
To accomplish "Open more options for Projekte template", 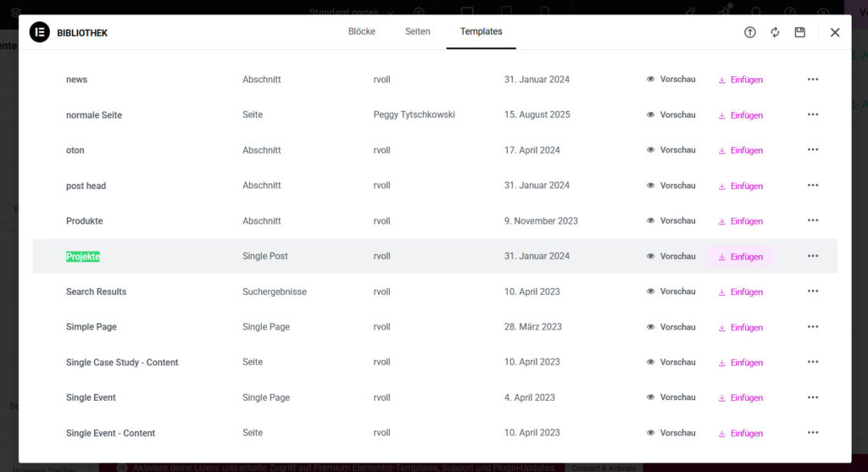I will [813, 256].
